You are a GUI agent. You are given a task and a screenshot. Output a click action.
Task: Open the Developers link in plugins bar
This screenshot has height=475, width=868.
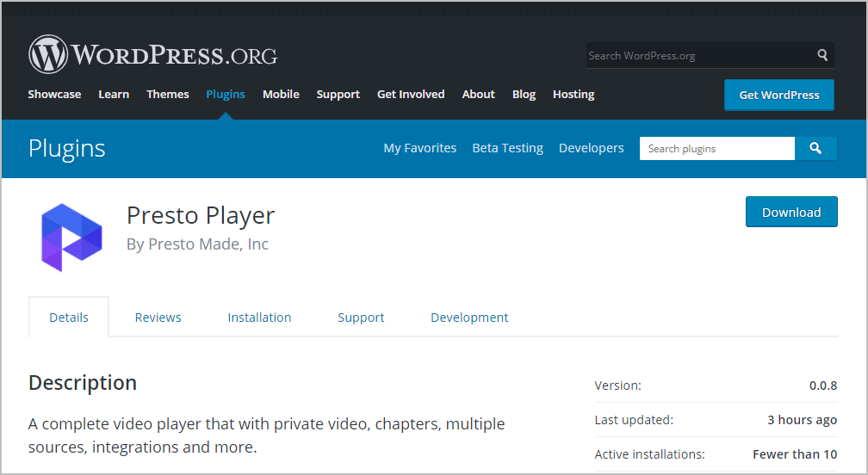click(592, 148)
